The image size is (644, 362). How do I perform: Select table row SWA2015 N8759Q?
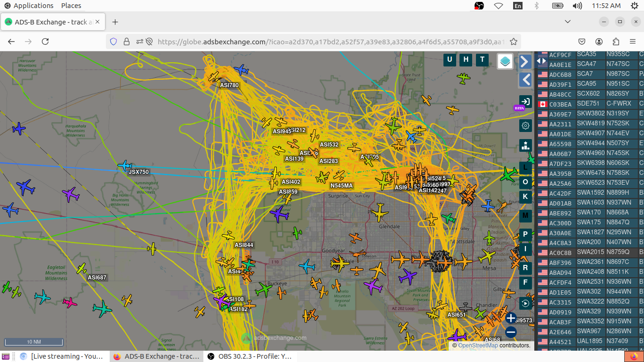pyautogui.click(x=590, y=252)
